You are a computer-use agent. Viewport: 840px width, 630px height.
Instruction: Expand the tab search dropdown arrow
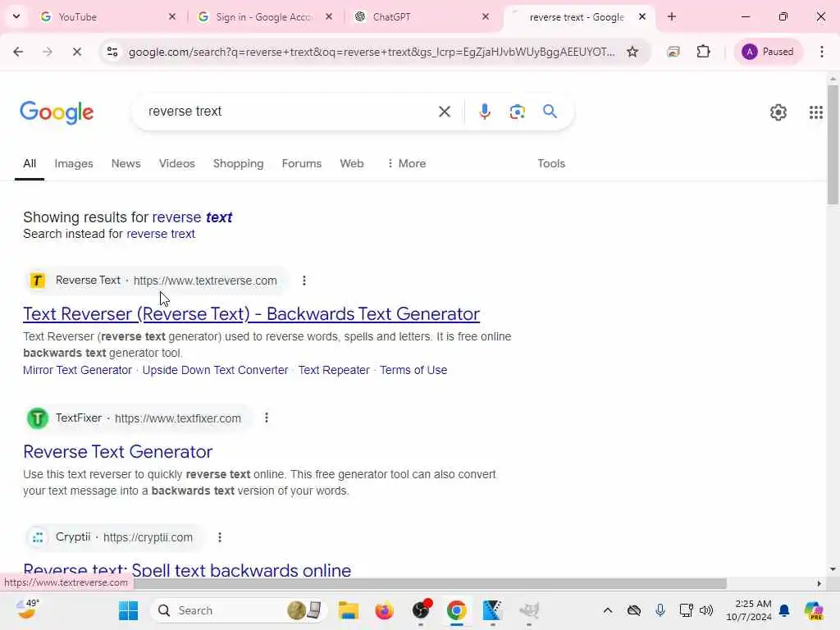[x=16, y=16]
